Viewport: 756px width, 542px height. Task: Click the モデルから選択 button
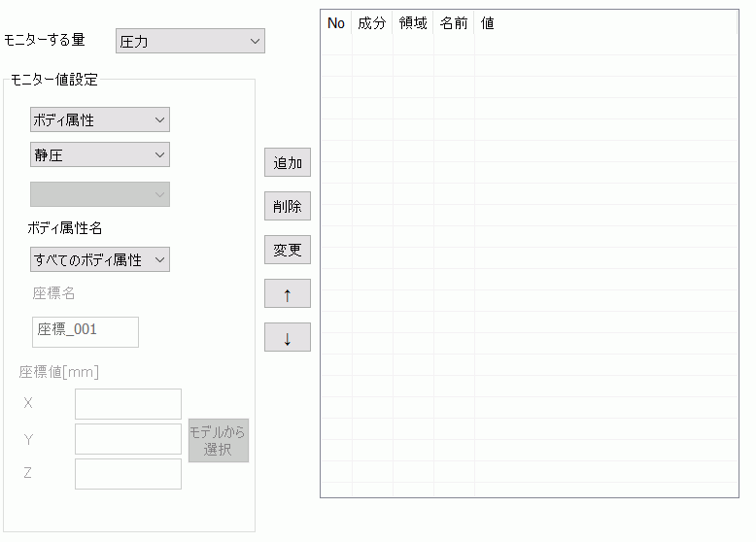click(218, 441)
